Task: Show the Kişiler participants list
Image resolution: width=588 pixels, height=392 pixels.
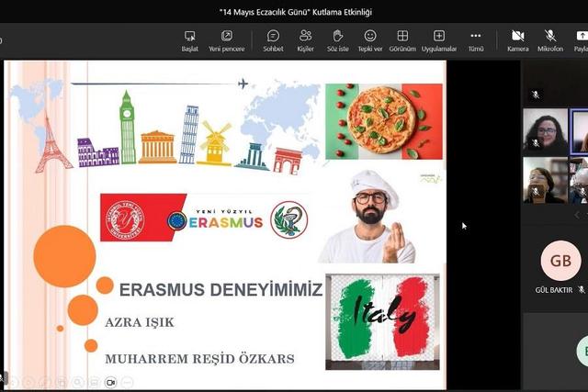Action: coord(305,40)
